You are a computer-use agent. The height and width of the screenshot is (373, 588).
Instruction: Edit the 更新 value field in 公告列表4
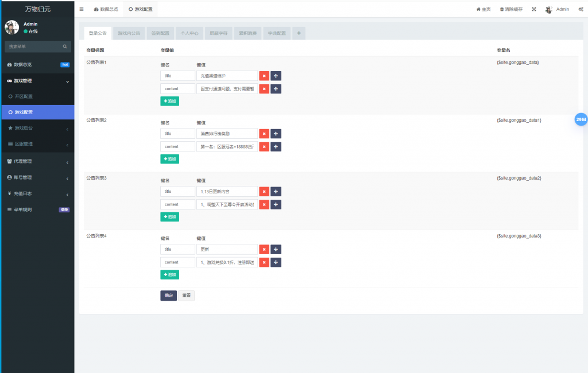tap(227, 249)
